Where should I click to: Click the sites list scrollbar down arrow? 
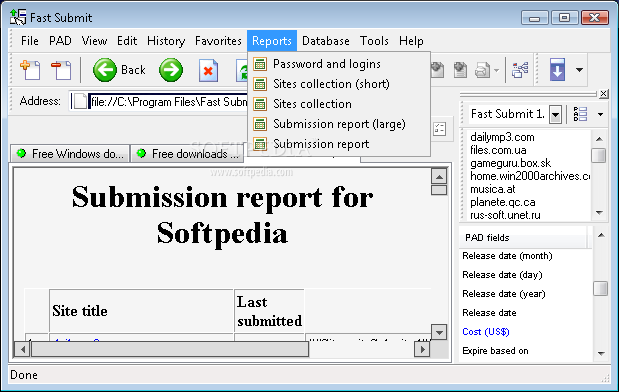pos(599,213)
